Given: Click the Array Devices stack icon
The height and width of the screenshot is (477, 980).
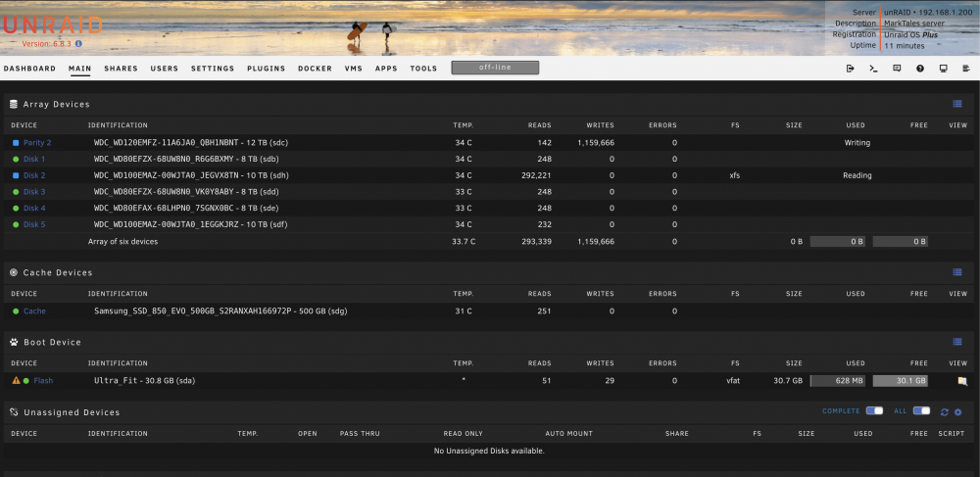Looking at the screenshot, I should [14, 104].
